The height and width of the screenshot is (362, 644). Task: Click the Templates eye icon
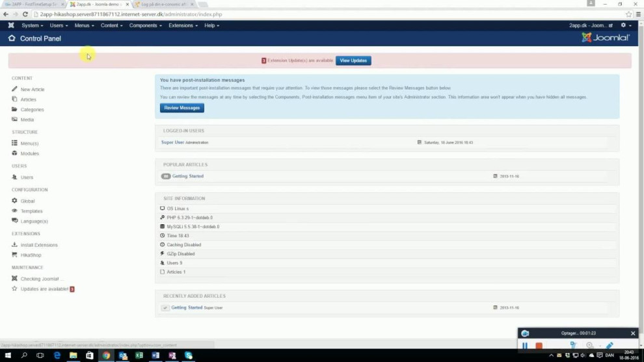pyautogui.click(x=14, y=211)
